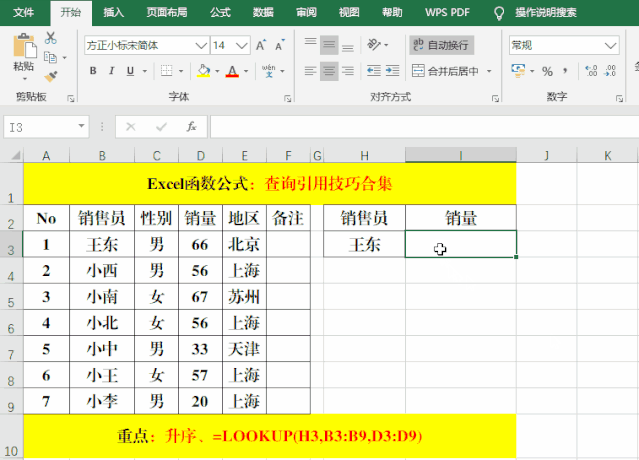Open the yellow fill color swatch

(x=203, y=71)
